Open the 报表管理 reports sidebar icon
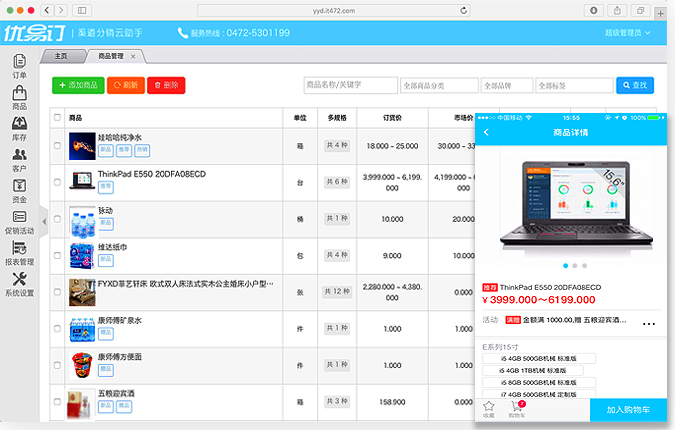675x430 pixels. click(x=19, y=247)
